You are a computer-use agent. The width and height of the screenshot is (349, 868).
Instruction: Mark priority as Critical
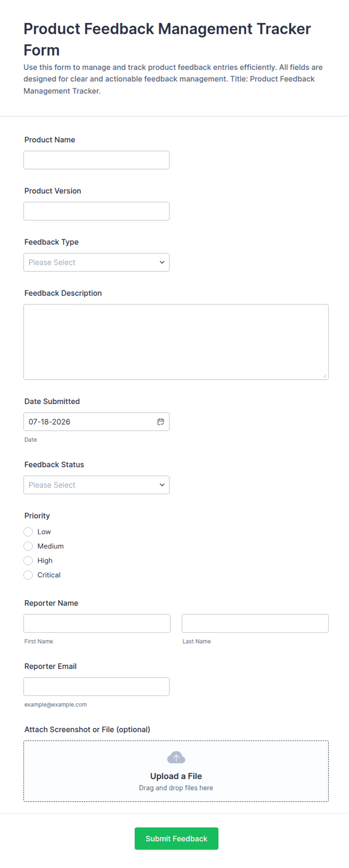(x=28, y=575)
